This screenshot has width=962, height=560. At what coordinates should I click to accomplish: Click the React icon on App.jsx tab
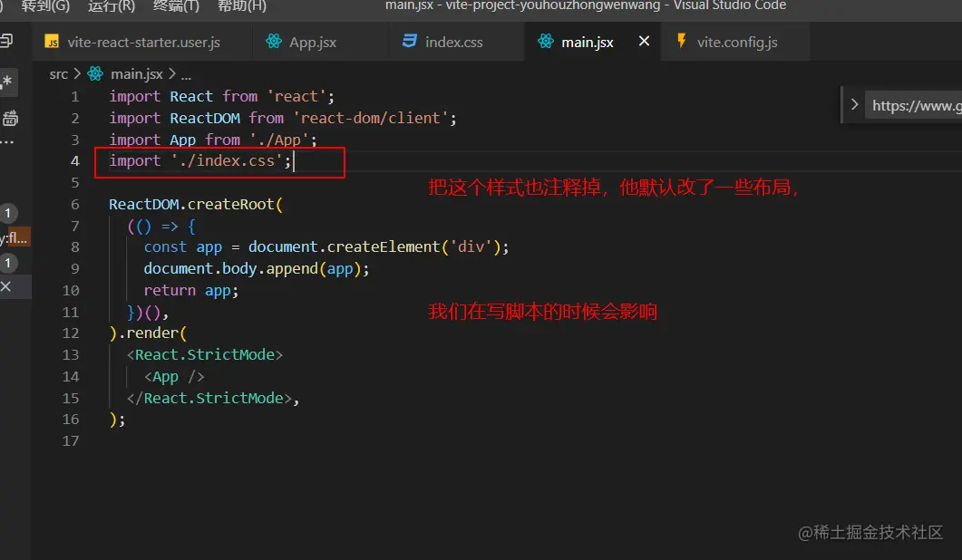274,41
